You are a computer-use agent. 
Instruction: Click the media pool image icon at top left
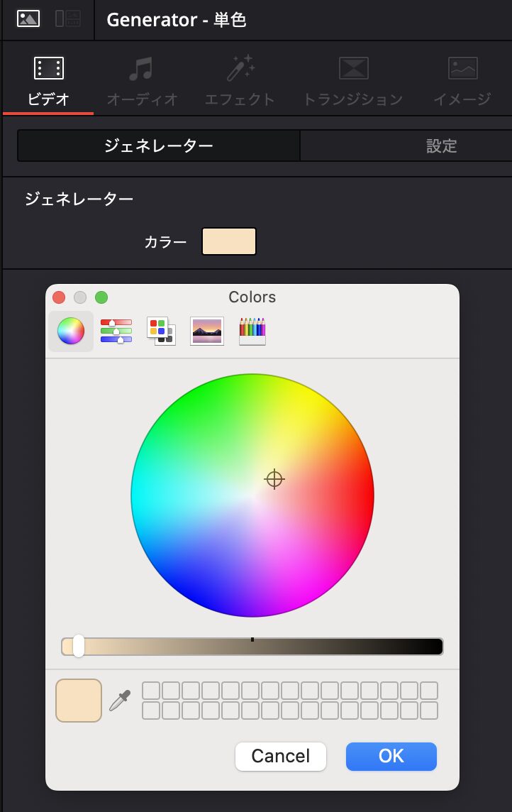point(28,19)
